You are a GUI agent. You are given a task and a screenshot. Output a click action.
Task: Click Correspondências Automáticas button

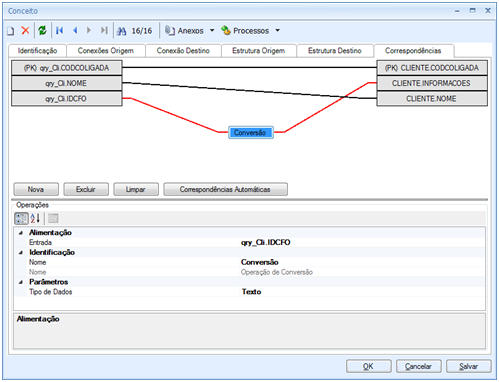[x=225, y=189]
